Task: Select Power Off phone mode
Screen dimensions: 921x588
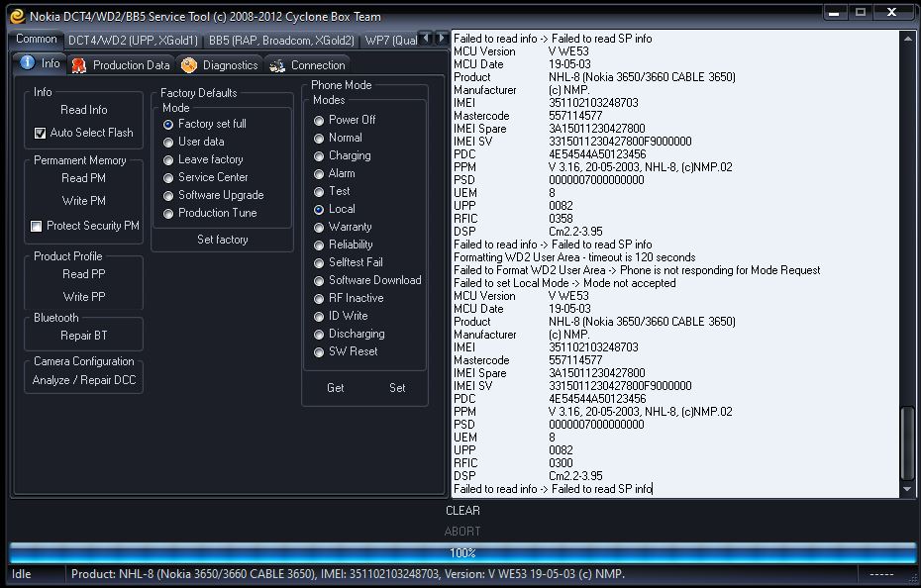Action: 319,120
